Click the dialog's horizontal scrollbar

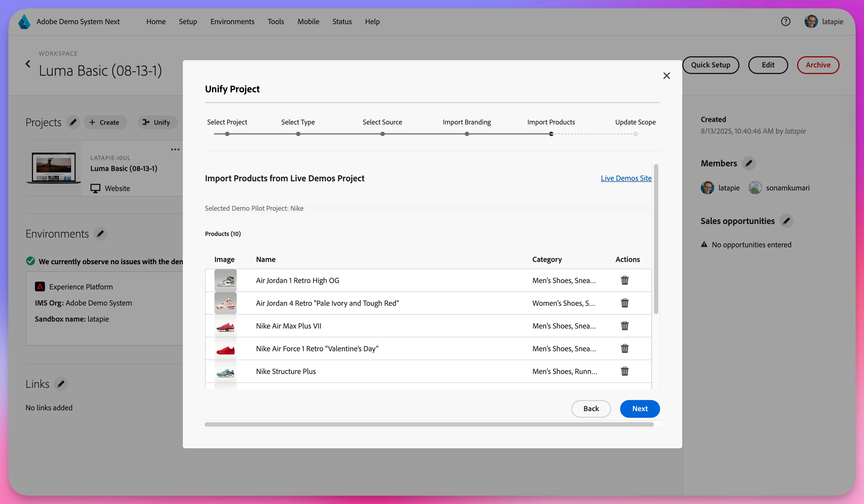pyautogui.click(x=429, y=424)
